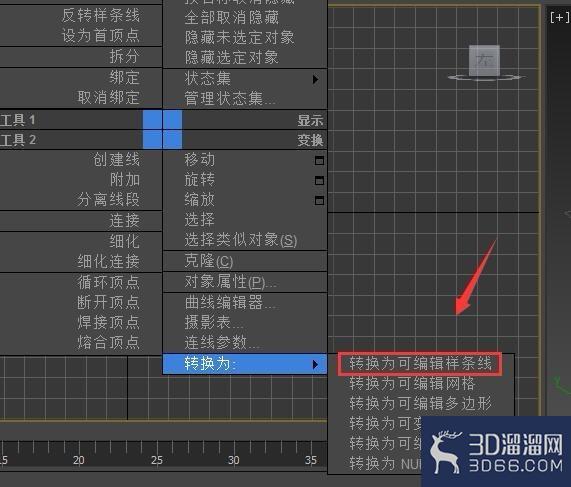Select 分离线段 entry
The image size is (571, 487).
[109, 200]
